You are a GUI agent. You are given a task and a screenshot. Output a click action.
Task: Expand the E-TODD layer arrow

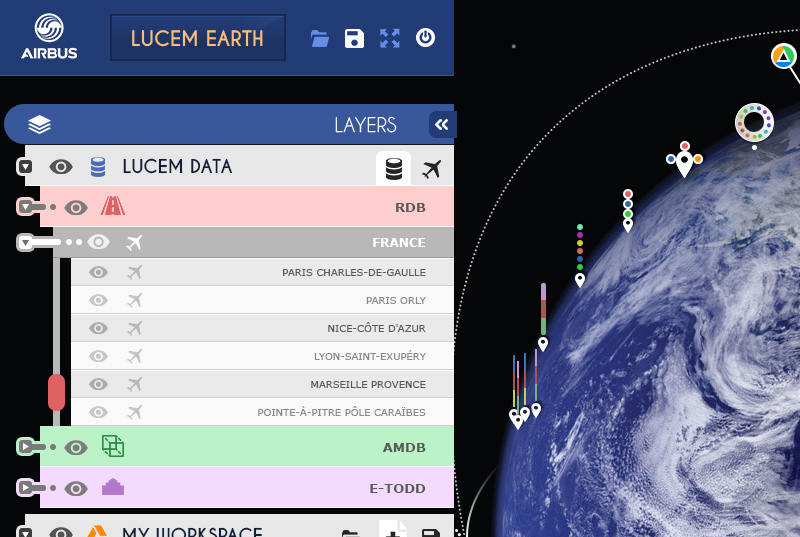[x=25, y=488]
